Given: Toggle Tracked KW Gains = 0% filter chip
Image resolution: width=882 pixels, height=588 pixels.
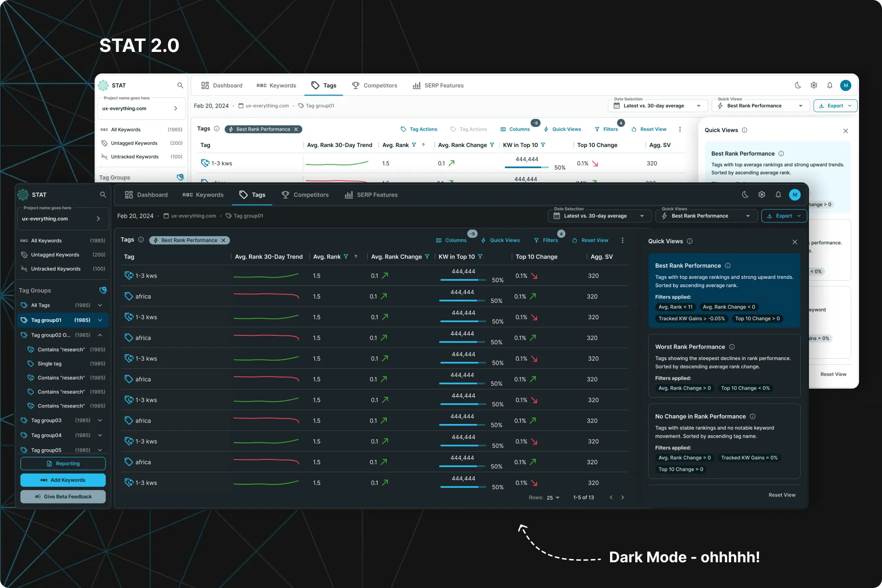Looking at the screenshot, I should tap(749, 458).
